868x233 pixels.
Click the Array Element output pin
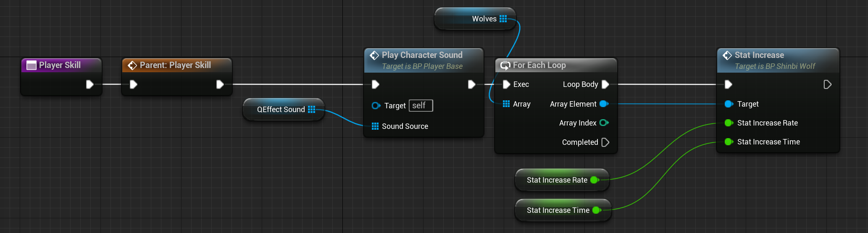pos(604,104)
